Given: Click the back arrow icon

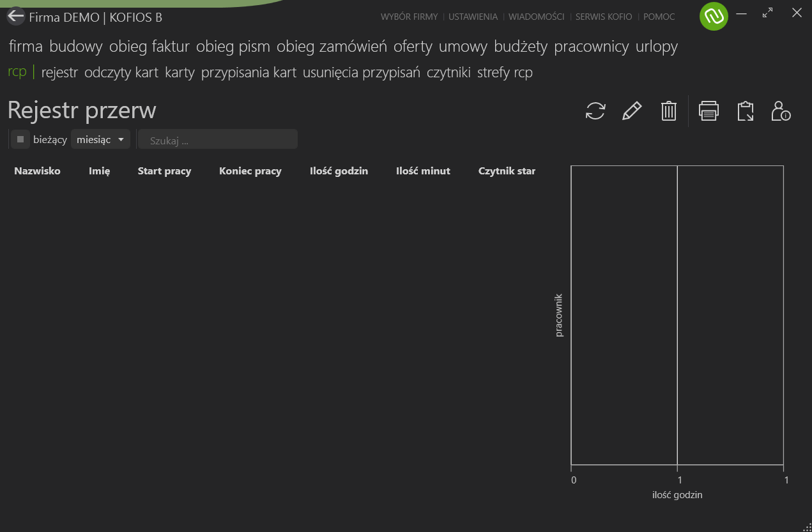Looking at the screenshot, I should tap(15, 17).
